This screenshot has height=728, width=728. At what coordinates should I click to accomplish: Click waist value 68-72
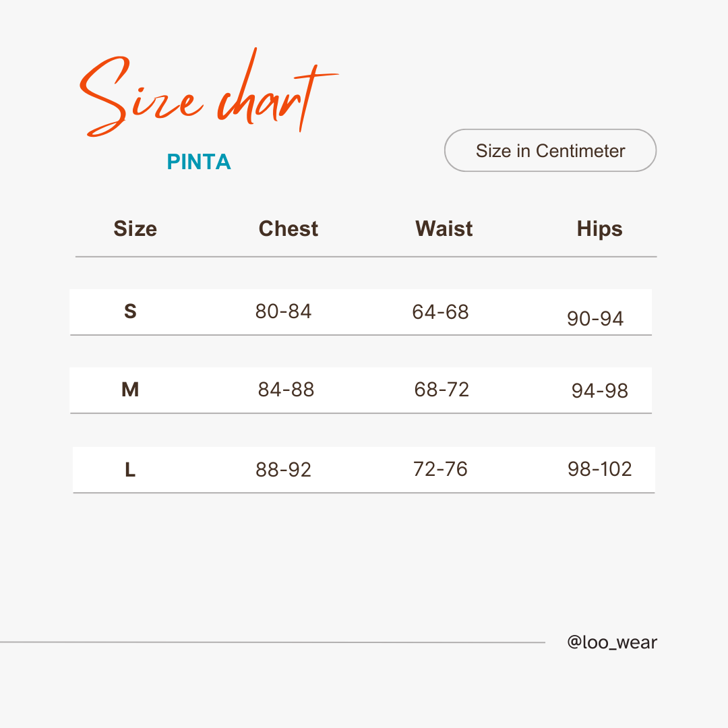[442, 390]
